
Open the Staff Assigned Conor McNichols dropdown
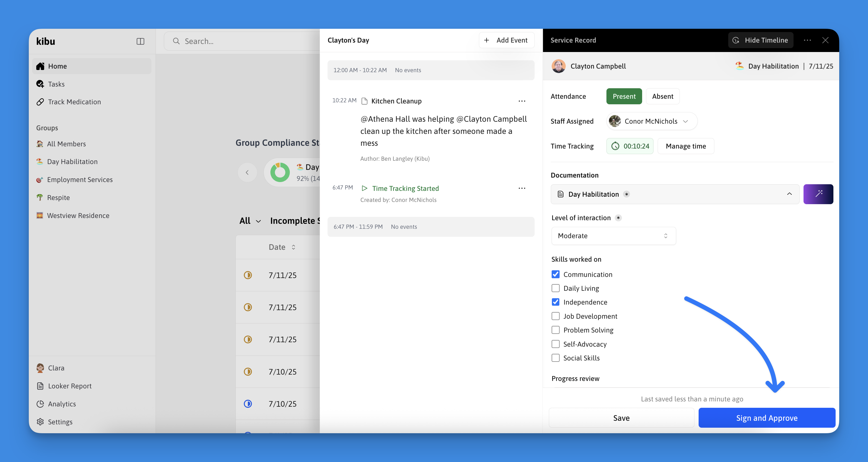point(651,121)
